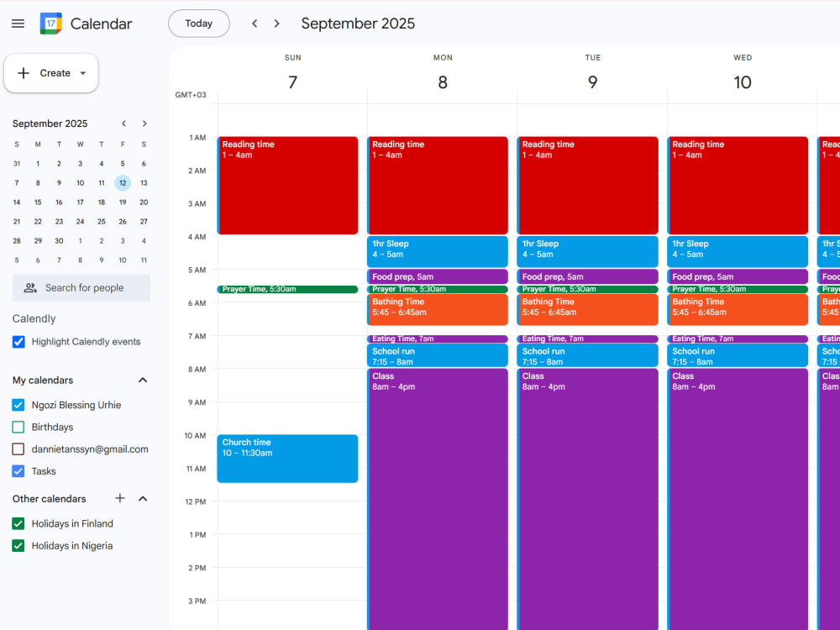The image size is (840, 630).
Task: Open Monday 1hr Sleep event
Action: point(438,251)
